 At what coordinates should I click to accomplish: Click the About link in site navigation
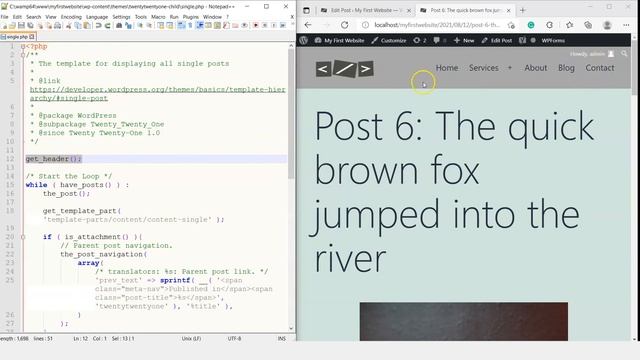tap(536, 68)
